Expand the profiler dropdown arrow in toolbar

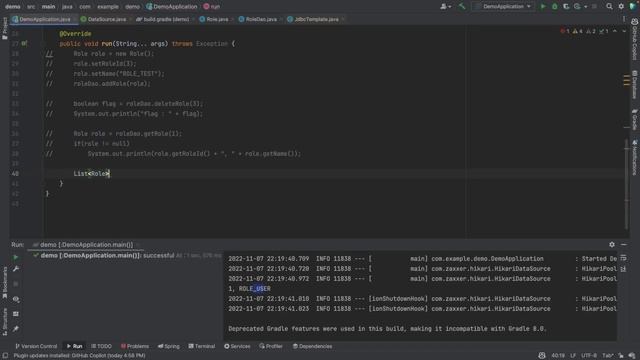(585, 7)
